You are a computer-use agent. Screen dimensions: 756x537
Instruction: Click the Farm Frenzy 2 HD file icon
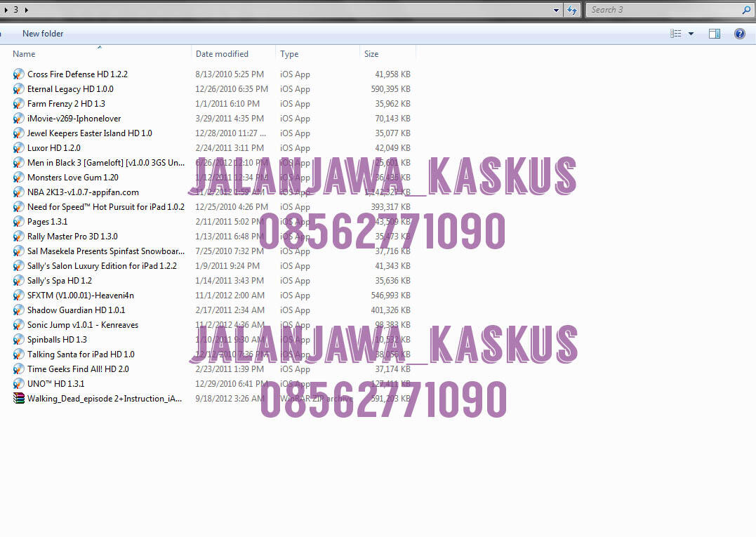click(x=18, y=104)
